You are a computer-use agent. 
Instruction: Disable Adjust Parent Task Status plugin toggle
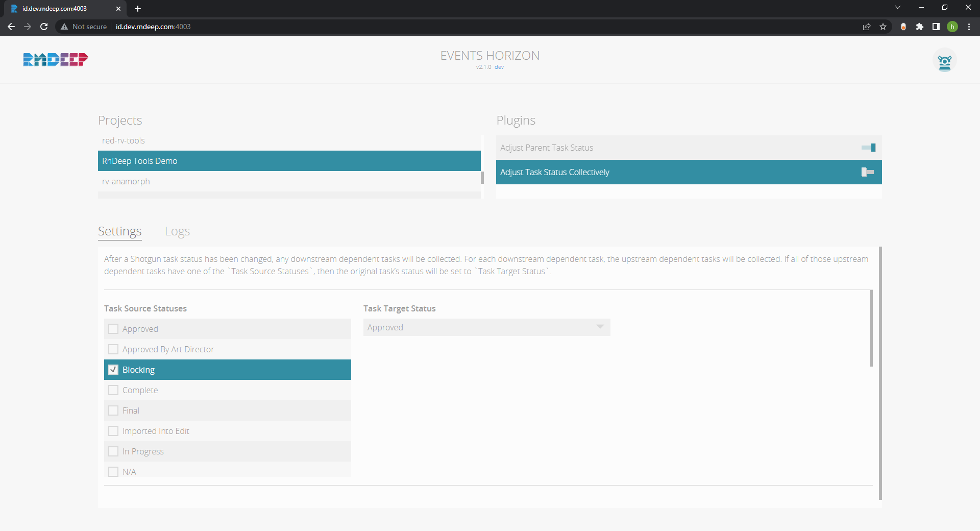(x=868, y=148)
